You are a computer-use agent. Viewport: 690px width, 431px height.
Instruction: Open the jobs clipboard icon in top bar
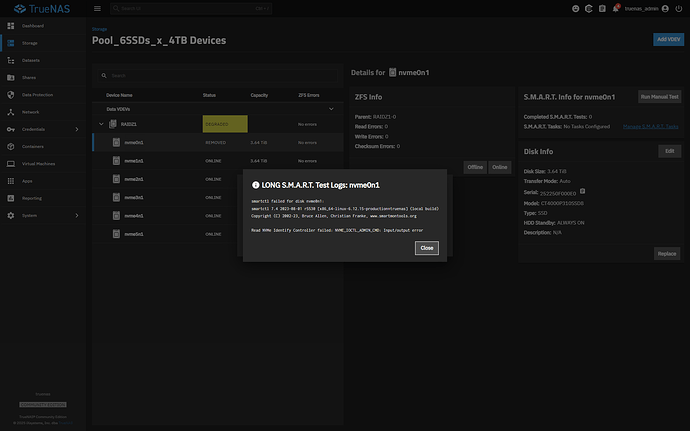pos(602,8)
